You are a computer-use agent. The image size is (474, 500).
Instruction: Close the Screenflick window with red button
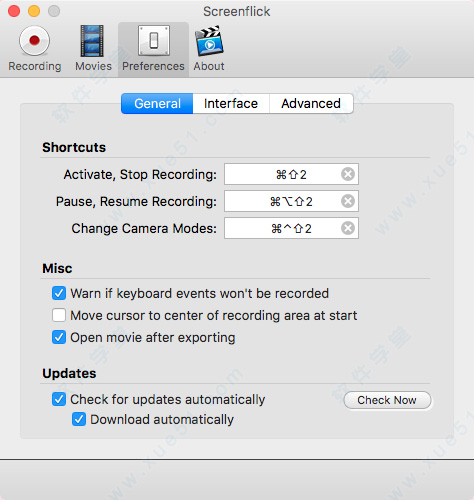tap(14, 11)
